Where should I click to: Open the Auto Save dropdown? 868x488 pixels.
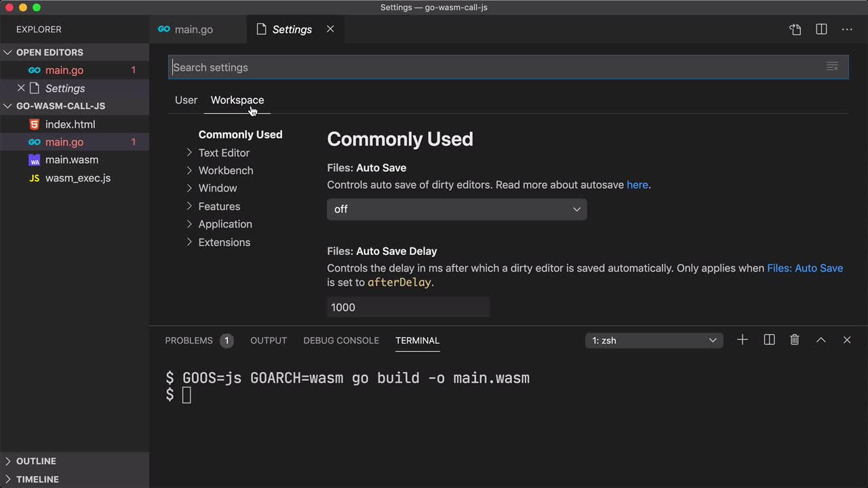pos(456,209)
